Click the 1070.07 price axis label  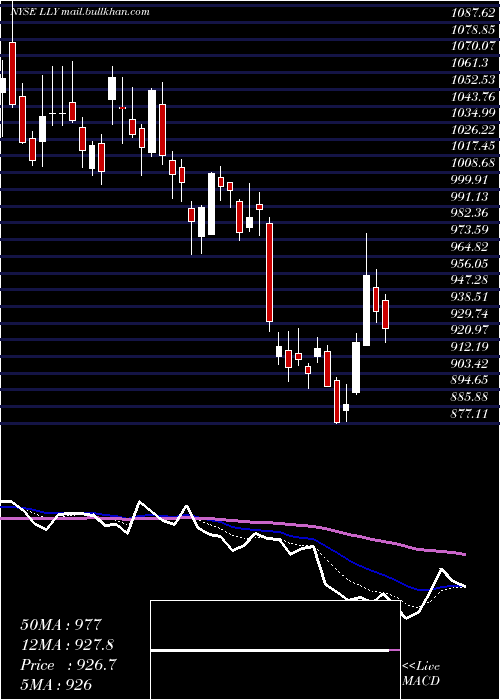coord(473,46)
